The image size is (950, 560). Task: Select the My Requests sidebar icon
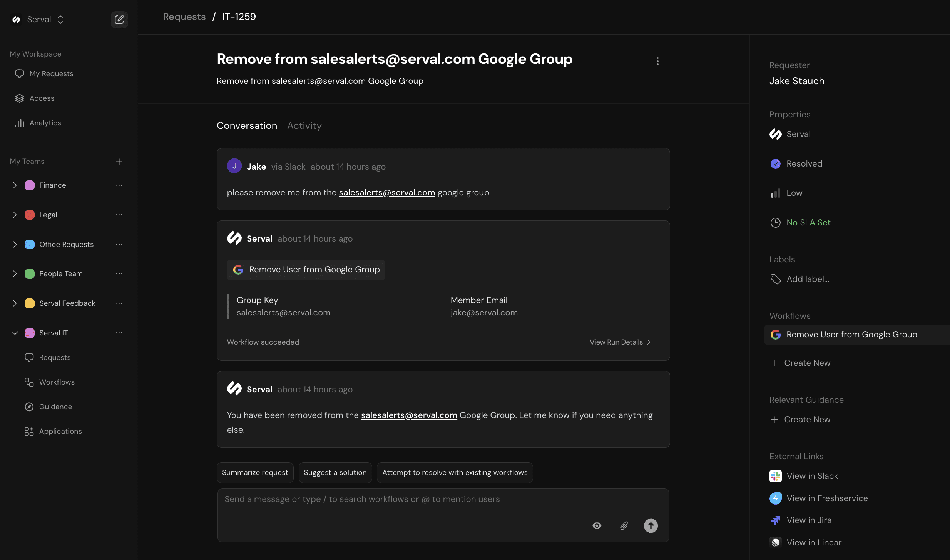[20, 73]
